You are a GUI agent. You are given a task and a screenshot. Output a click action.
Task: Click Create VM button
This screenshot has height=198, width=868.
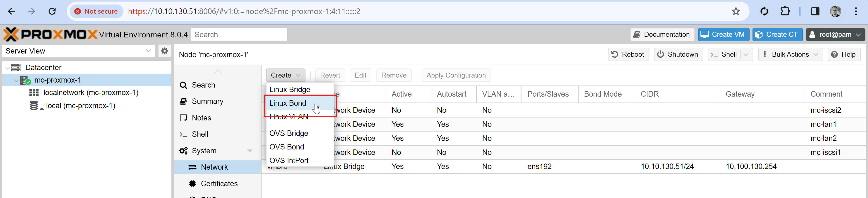coord(724,34)
